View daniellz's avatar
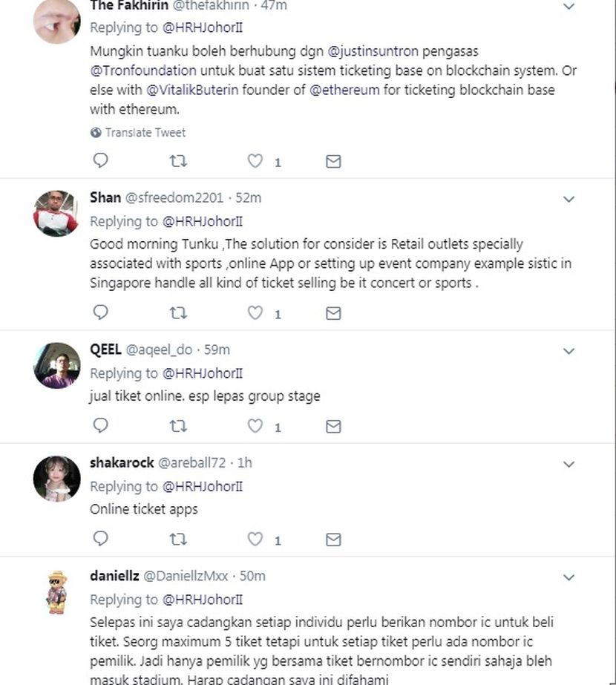 click(x=56, y=591)
